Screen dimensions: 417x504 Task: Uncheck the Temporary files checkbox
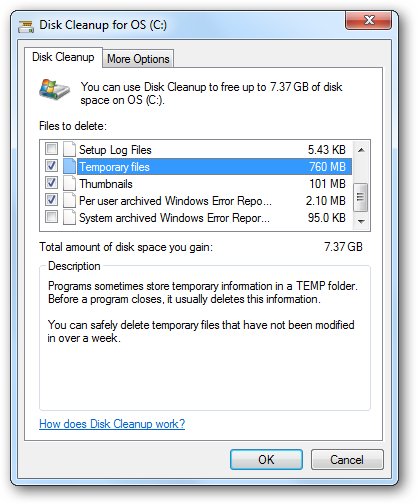51,165
